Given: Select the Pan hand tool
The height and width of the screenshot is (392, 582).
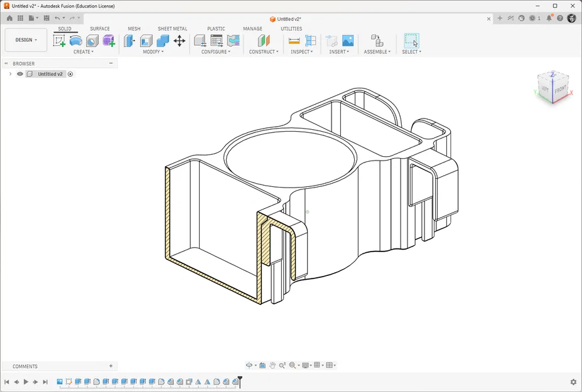Looking at the screenshot, I should tap(272, 365).
